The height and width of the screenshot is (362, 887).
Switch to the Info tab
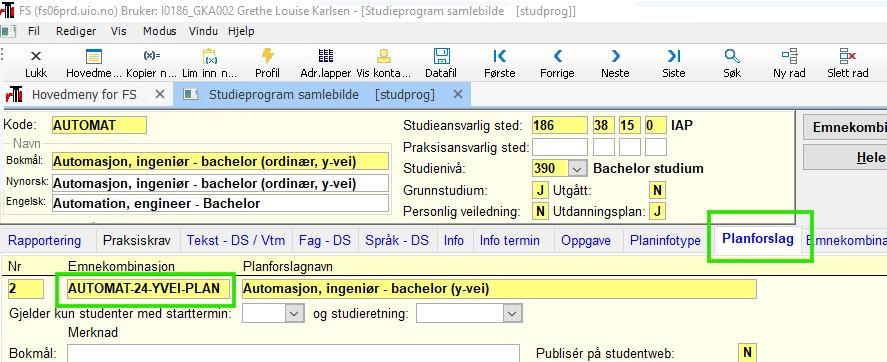coord(454,241)
